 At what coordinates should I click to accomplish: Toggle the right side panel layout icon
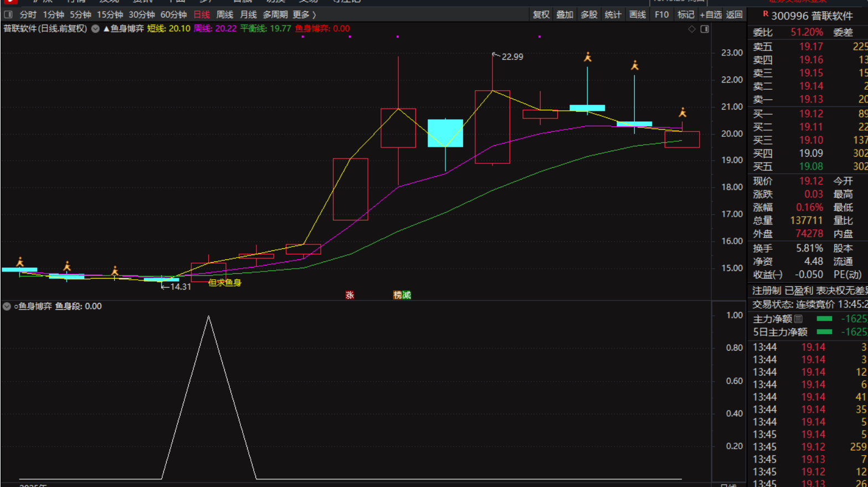(x=705, y=29)
